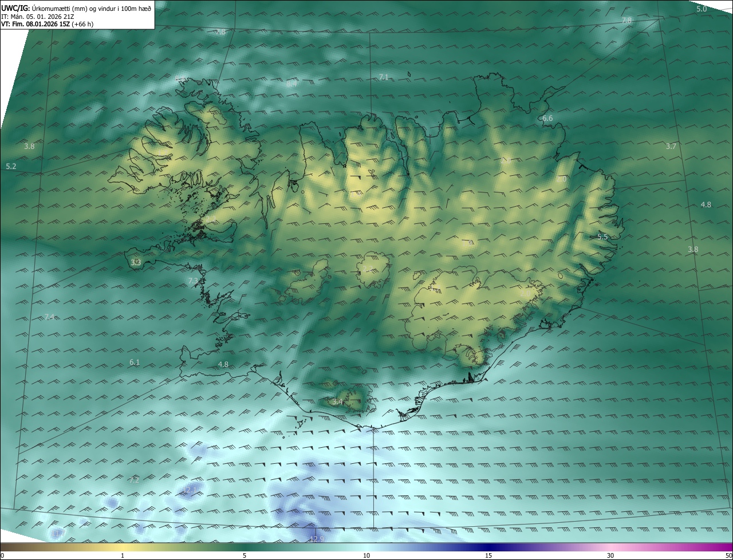Click the initial time line 'IT: Mán. 05. 01. 2026 21Z'

pyautogui.click(x=38, y=16)
